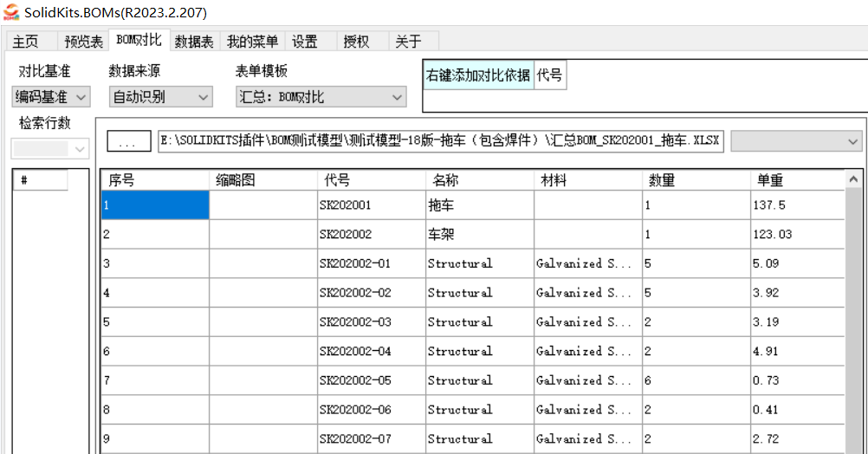Open the 设置 tab
The width and height of the screenshot is (868, 454).
(310, 42)
